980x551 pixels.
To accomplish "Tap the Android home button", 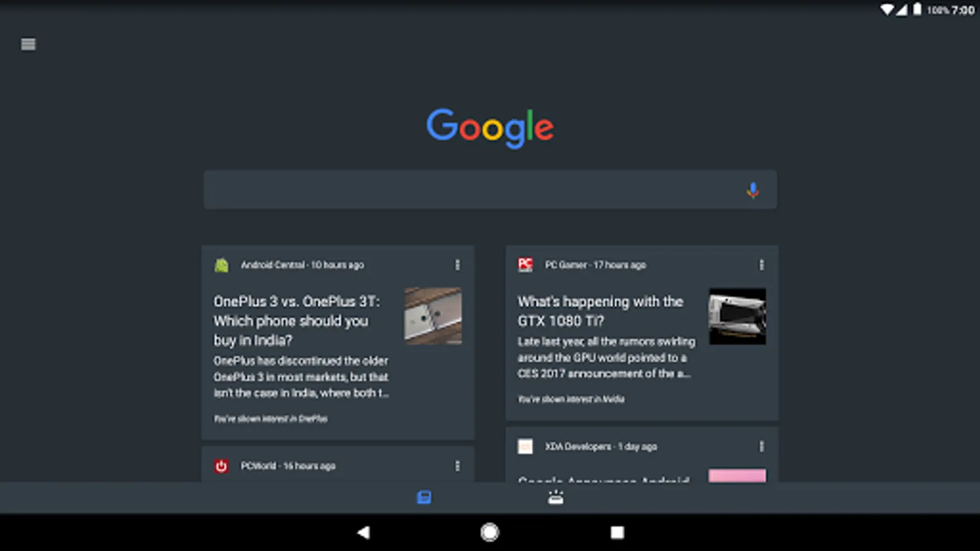I will (490, 532).
